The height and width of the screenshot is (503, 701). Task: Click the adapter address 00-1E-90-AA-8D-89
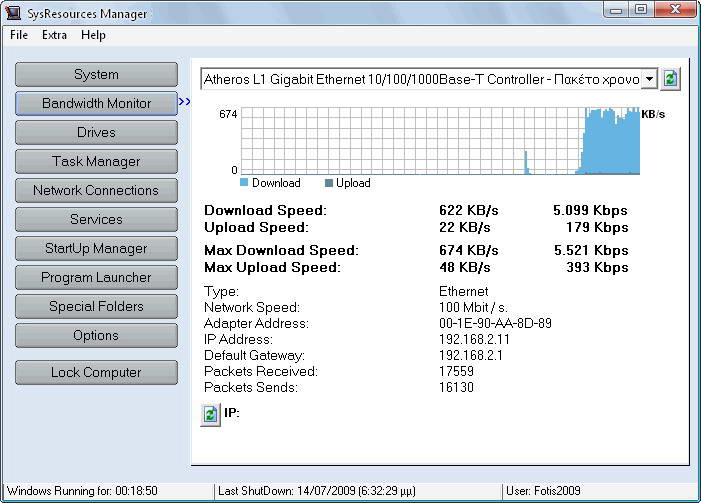495,323
